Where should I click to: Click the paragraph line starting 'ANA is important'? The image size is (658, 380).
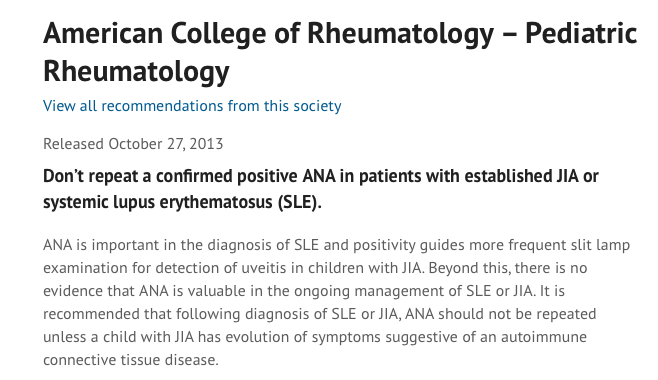point(337,245)
